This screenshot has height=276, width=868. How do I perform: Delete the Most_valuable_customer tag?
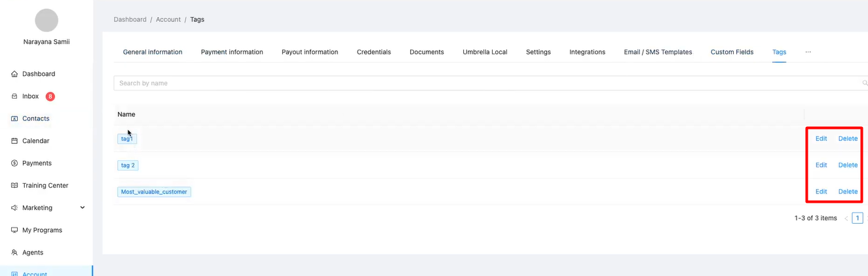(x=848, y=192)
